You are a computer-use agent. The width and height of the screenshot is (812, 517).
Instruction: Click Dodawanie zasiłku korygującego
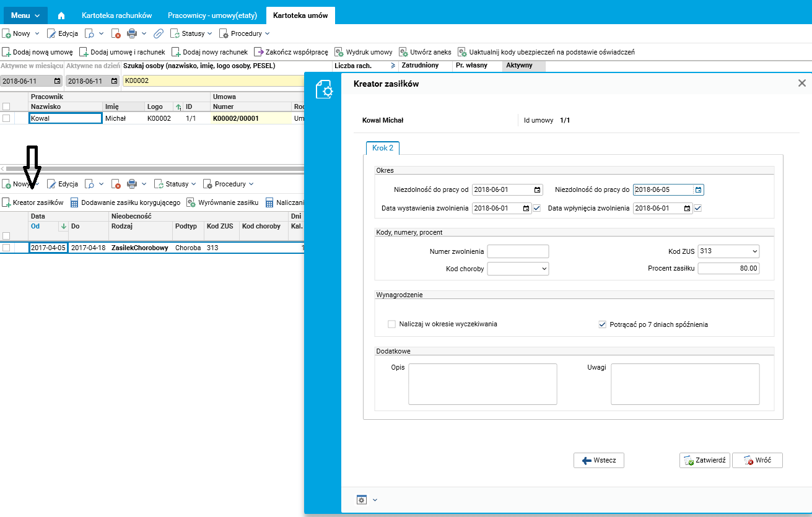[x=125, y=202]
